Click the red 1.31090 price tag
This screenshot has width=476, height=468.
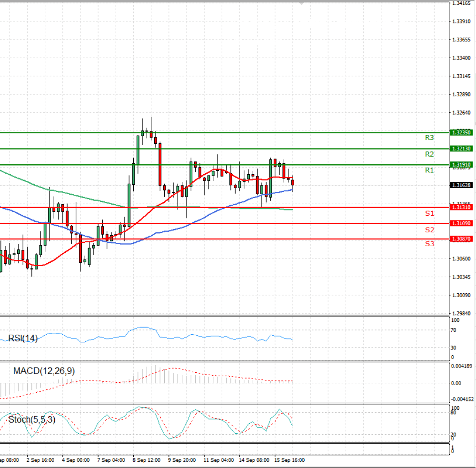click(x=461, y=223)
